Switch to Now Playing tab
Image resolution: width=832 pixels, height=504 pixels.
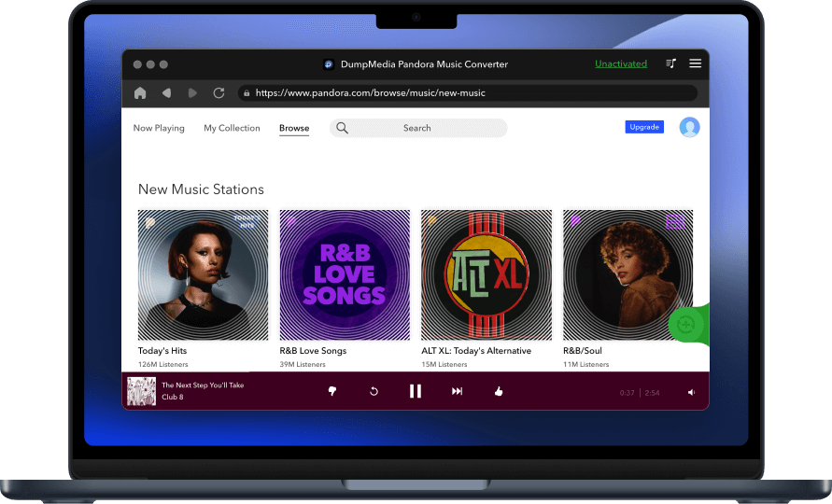pos(159,128)
